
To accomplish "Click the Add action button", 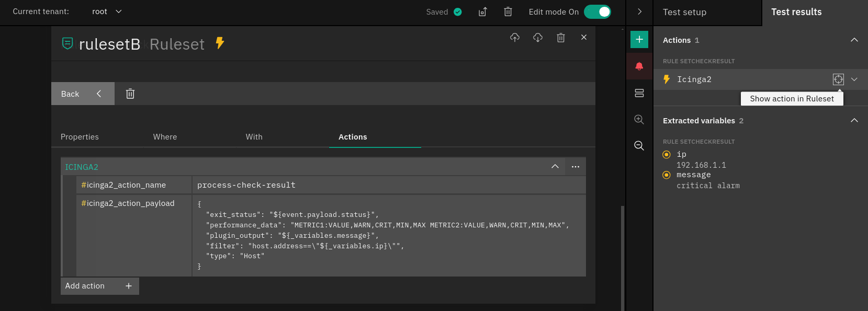I will tap(99, 286).
